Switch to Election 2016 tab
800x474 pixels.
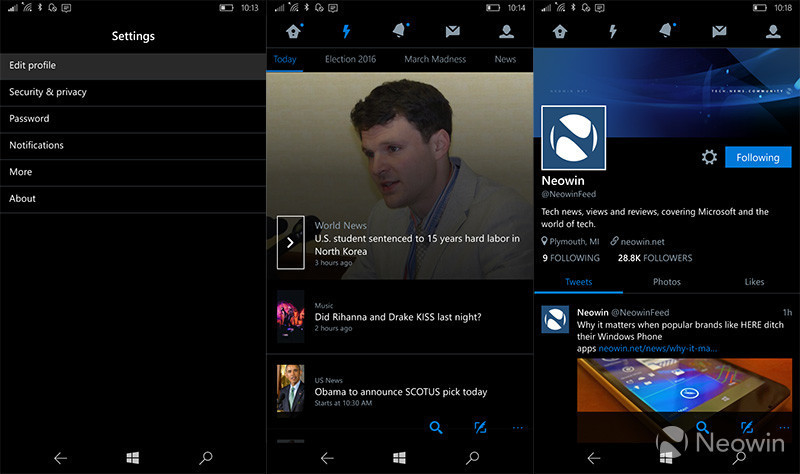tap(351, 59)
